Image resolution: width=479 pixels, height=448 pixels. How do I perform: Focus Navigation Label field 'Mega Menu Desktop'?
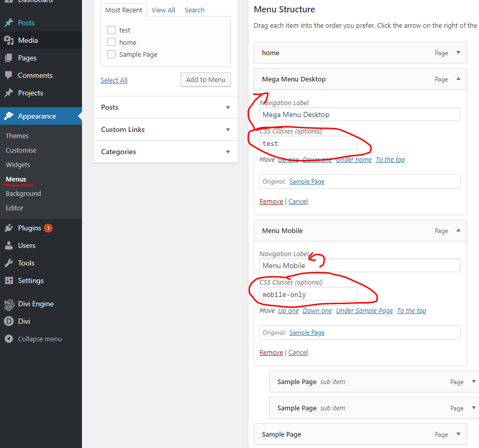(x=359, y=114)
